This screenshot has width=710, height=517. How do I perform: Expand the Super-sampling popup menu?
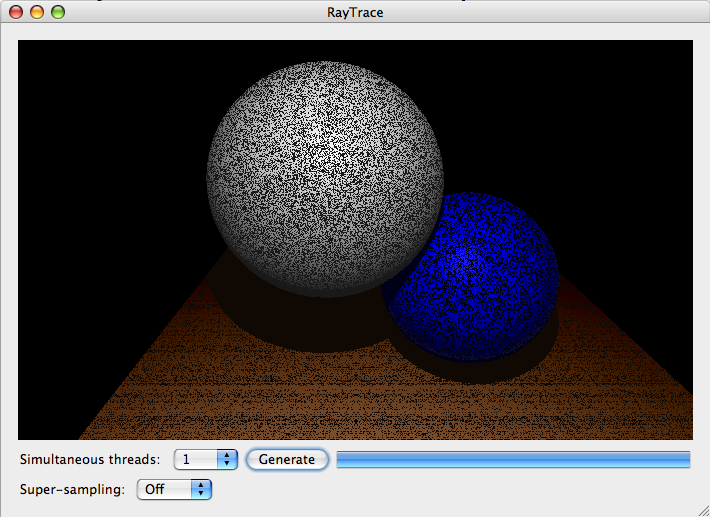(x=174, y=489)
